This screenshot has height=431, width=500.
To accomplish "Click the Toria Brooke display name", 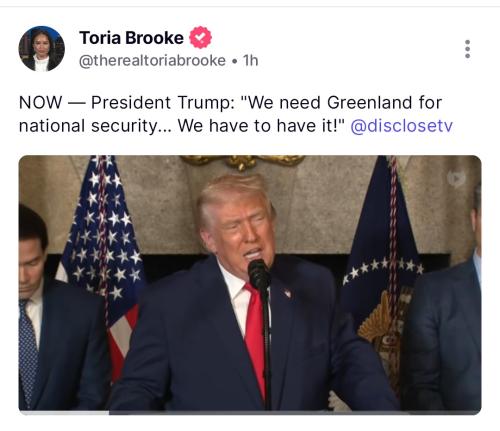I will [x=131, y=38].
